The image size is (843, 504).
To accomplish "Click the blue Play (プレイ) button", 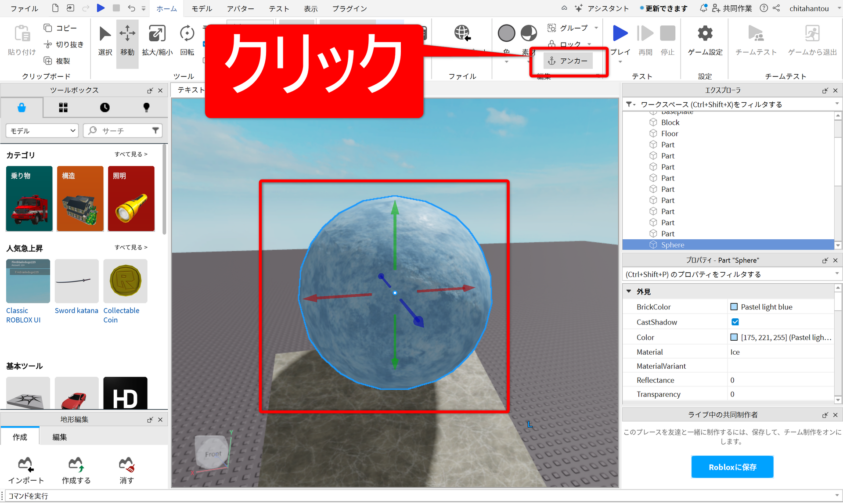I will (620, 34).
